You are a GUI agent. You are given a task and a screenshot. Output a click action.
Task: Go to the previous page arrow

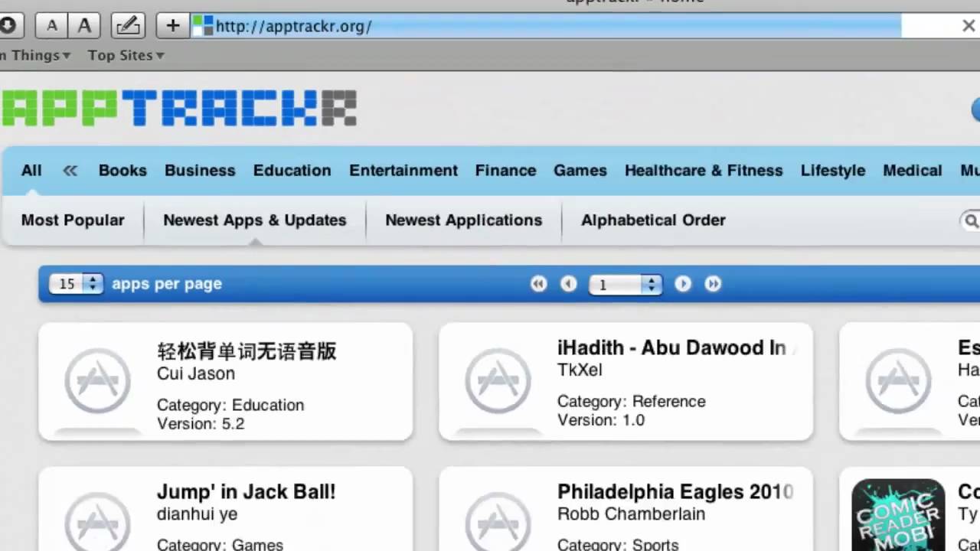pos(568,284)
